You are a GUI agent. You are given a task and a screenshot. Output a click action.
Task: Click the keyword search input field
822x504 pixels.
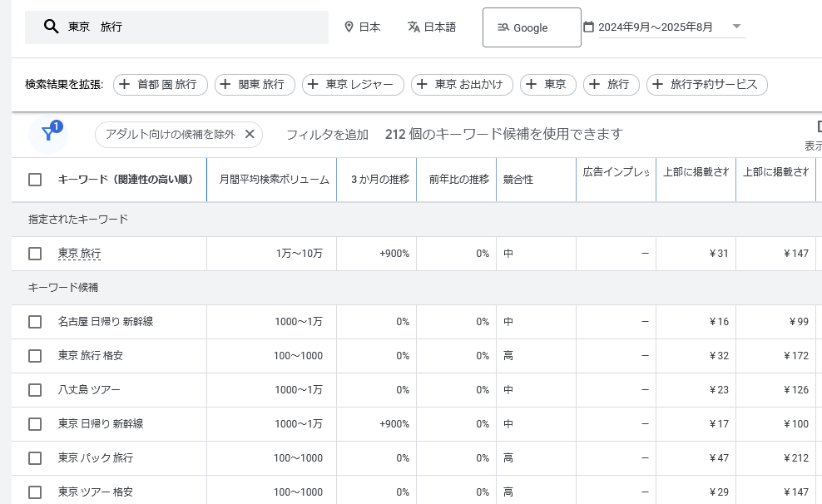191,27
